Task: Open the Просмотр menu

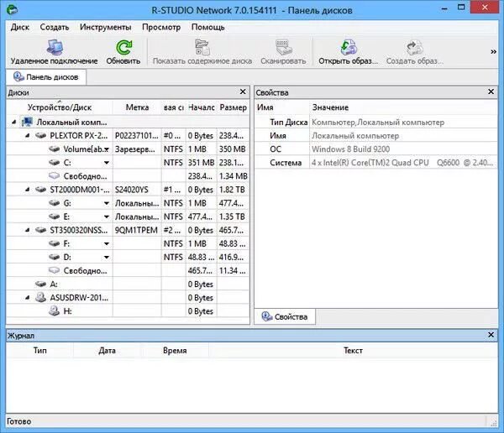Action: [x=161, y=28]
